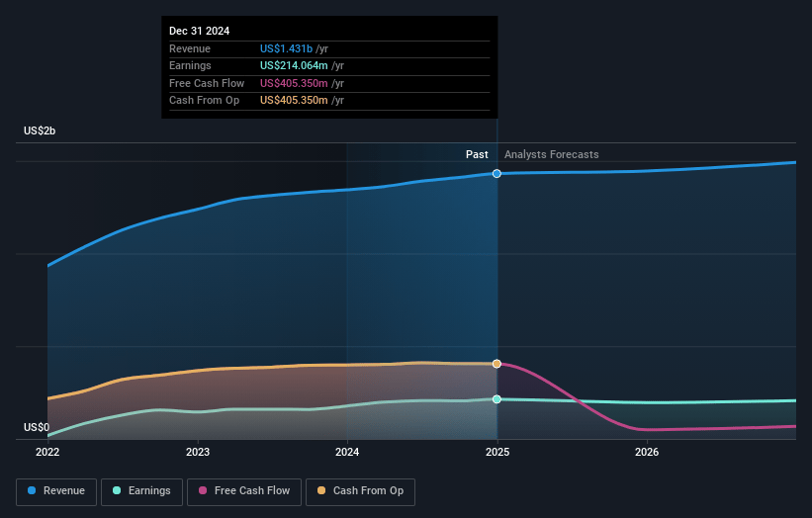The image size is (812, 518).
Task: Select the 2022 x-axis label
Action: pyautogui.click(x=47, y=452)
